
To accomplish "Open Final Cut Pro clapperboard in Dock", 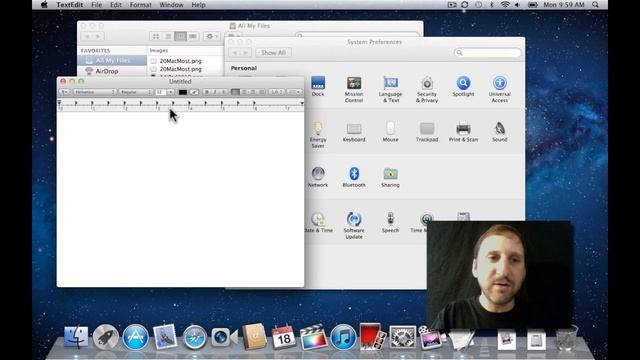I will pos(313,338).
